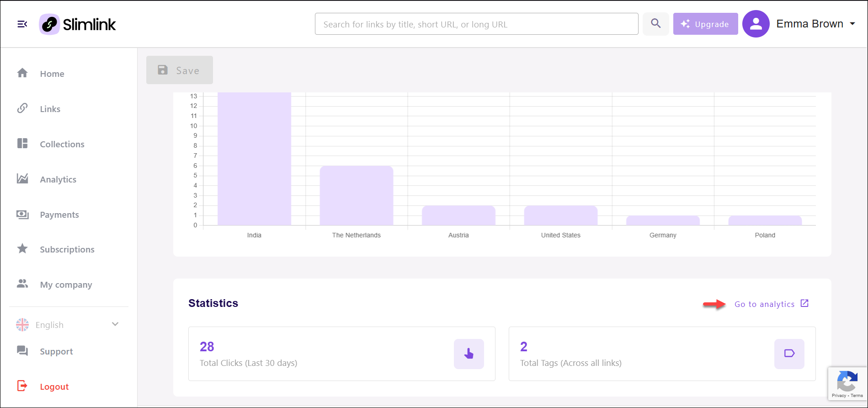The image size is (868, 408).
Task: Click the Poland bar in chart
Action: coord(765,220)
